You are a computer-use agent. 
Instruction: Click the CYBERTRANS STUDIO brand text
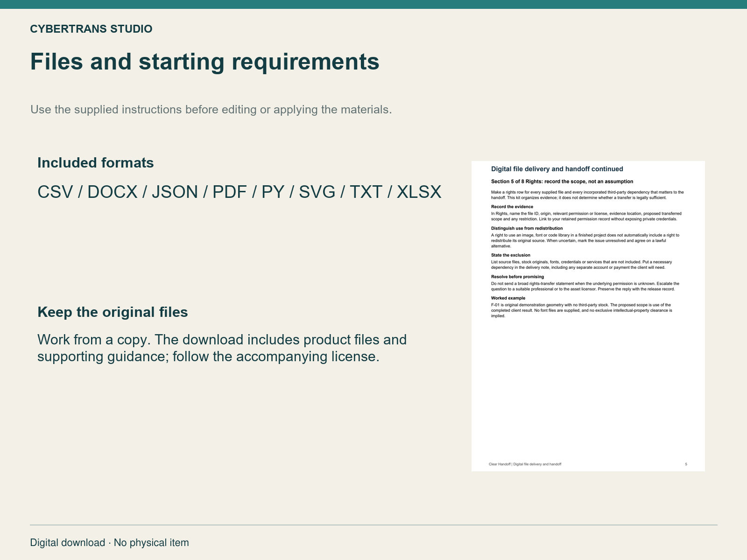(x=91, y=29)
